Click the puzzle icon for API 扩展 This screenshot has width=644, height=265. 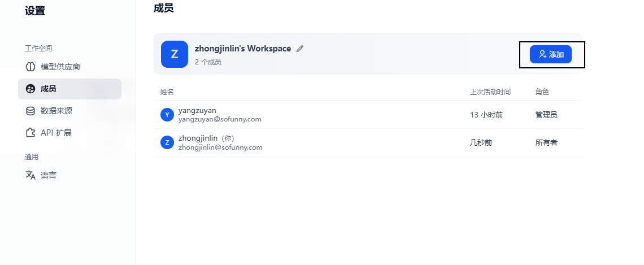pos(31,133)
